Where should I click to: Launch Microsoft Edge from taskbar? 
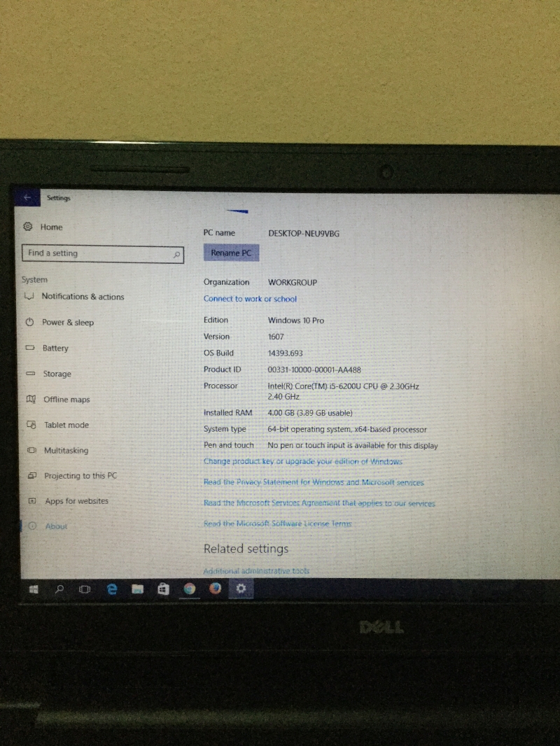111,589
